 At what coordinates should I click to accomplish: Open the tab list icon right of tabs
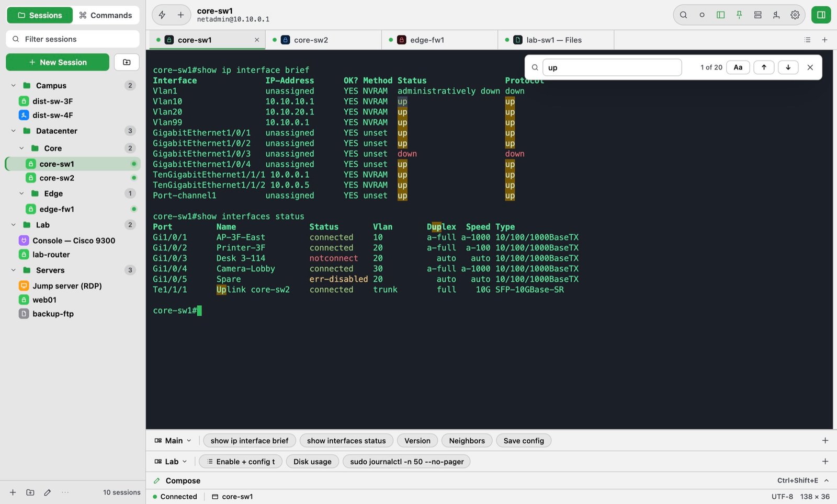tap(807, 40)
